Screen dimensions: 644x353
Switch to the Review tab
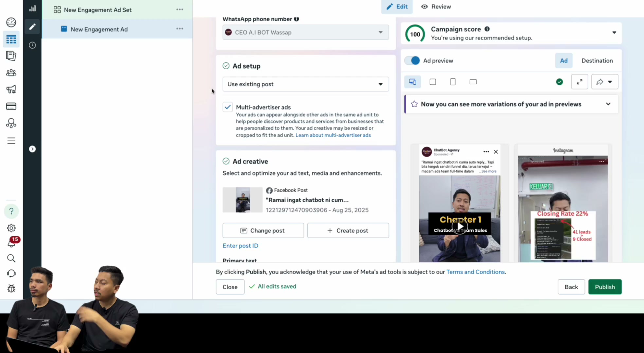click(436, 7)
